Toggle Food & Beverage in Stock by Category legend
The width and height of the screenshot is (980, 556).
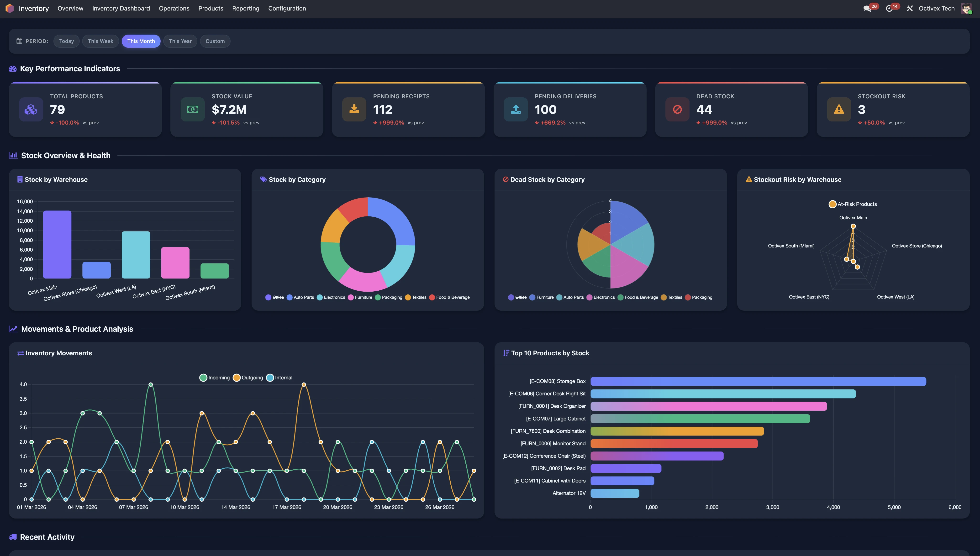tap(449, 298)
